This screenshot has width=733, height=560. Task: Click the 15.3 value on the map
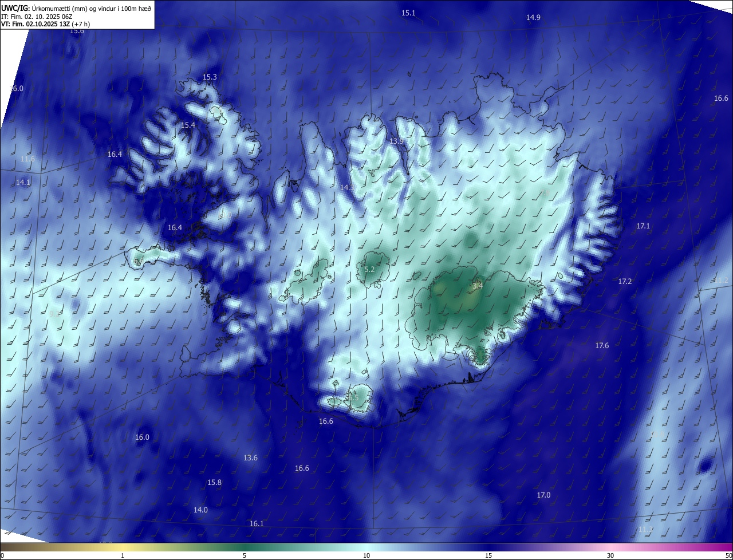click(210, 77)
